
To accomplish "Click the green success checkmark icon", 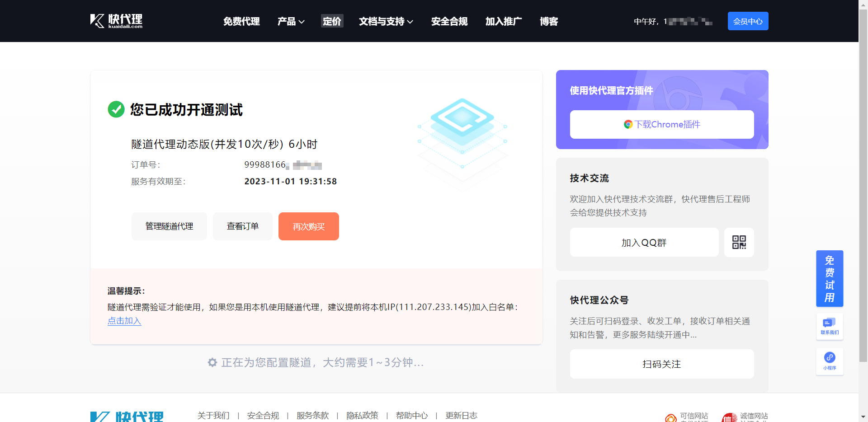I will pos(116,109).
